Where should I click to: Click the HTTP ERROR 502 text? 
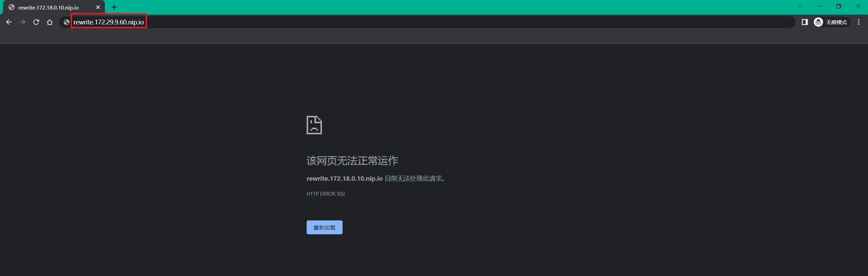tap(326, 194)
